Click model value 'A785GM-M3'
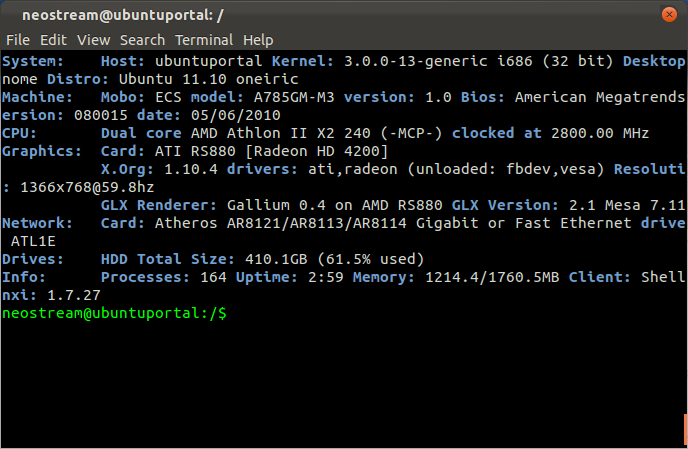The height and width of the screenshot is (449, 688). pos(294,97)
